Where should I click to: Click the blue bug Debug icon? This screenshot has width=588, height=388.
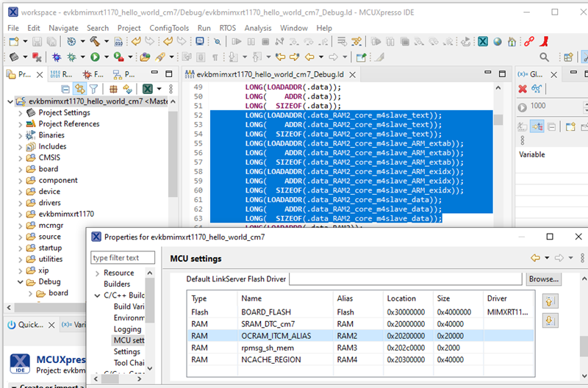point(57,57)
